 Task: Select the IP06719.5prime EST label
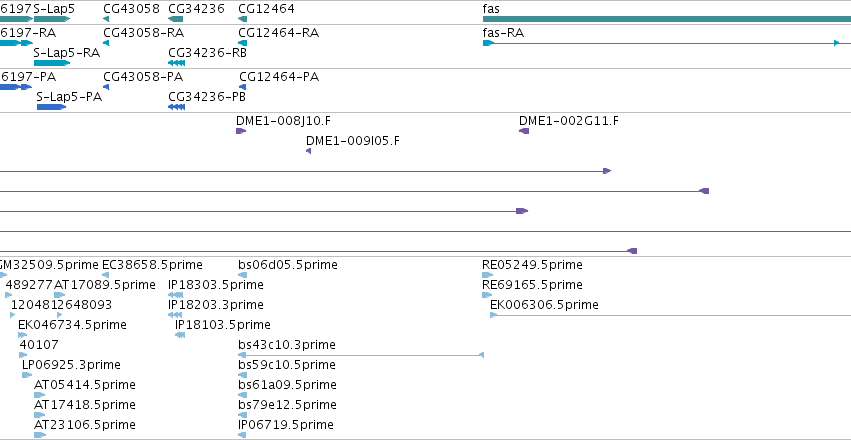pyautogui.click(x=285, y=424)
